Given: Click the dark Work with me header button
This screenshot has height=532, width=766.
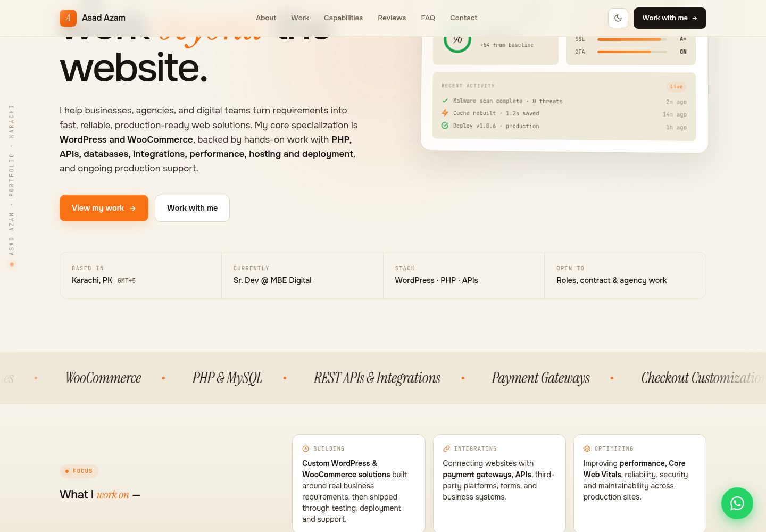Looking at the screenshot, I should pos(670,18).
